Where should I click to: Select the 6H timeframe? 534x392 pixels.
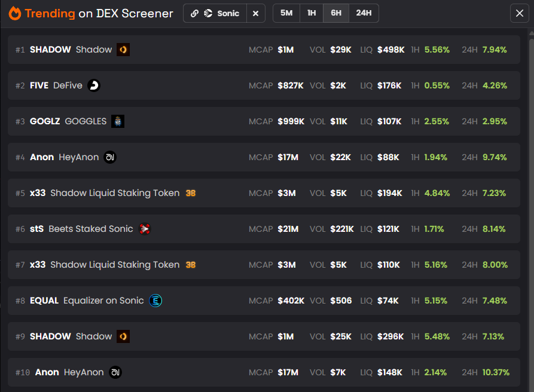pos(336,13)
